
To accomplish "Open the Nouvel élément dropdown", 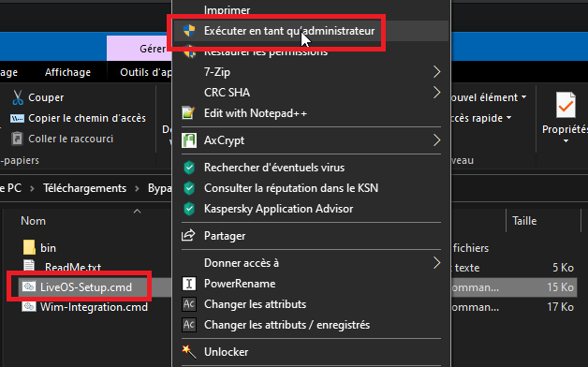I will tap(488, 97).
